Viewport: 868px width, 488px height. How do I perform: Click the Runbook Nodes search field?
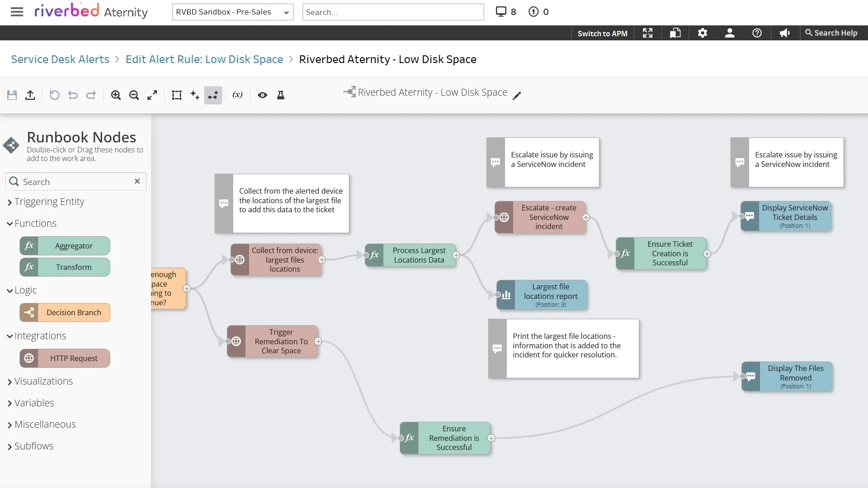point(76,181)
